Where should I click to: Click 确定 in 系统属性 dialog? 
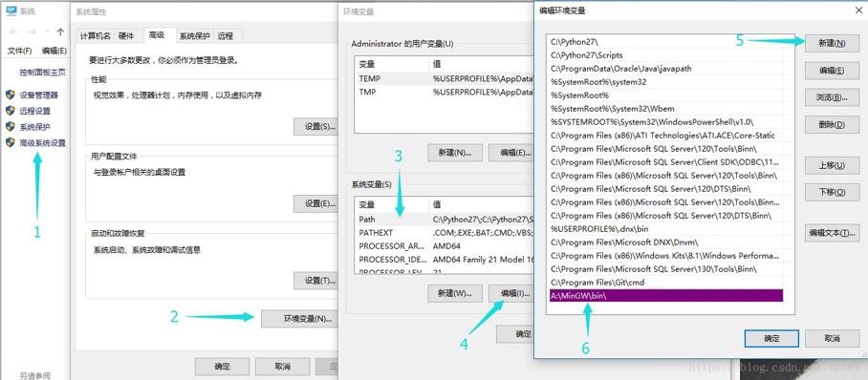[x=222, y=367]
